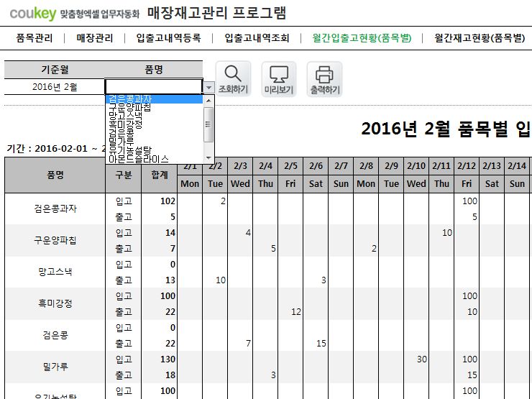Select 검은콩 in dropdown list
Viewport: 532px width, 399px height.
coord(155,133)
